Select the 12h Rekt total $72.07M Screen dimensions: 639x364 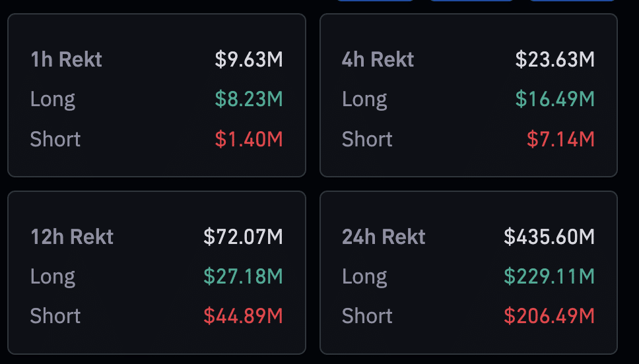[x=243, y=237]
